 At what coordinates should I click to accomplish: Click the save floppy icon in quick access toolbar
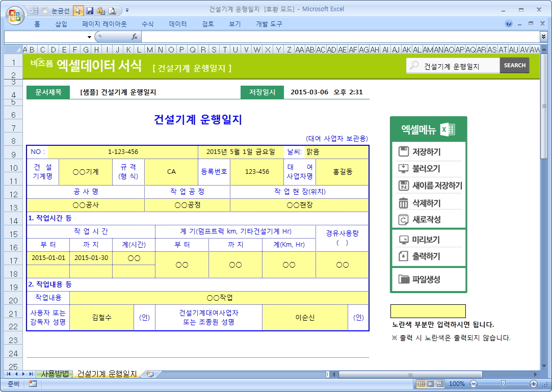pos(90,10)
